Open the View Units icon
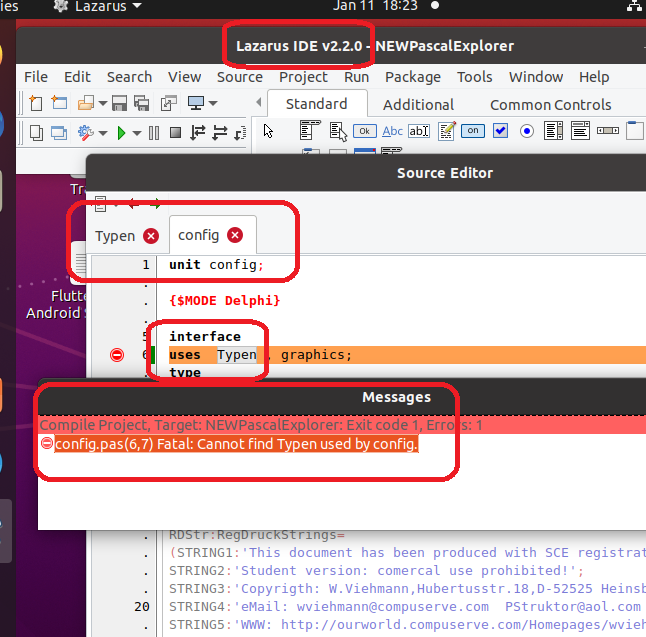The height and width of the screenshot is (637, 646). [x=36, y=133]
